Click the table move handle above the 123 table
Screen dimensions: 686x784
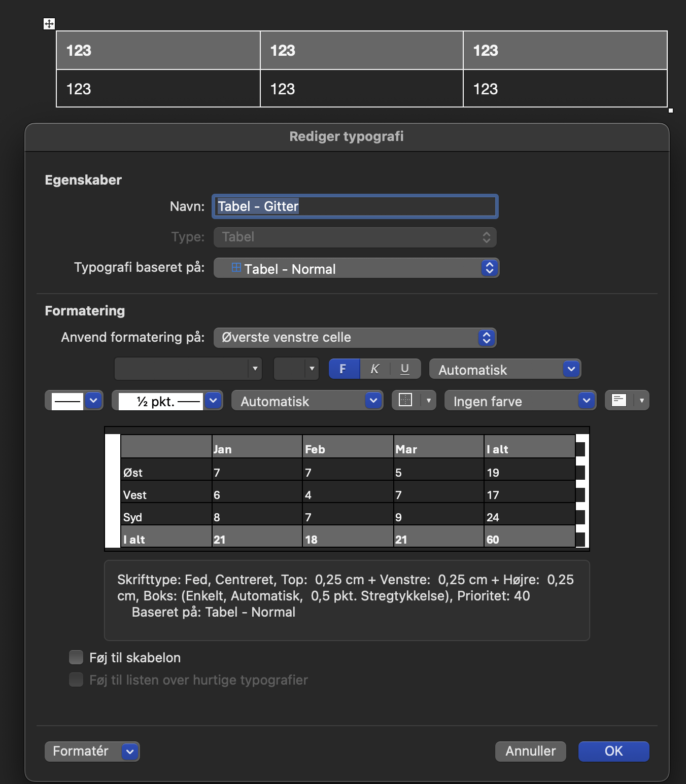(x=49, y=23)
